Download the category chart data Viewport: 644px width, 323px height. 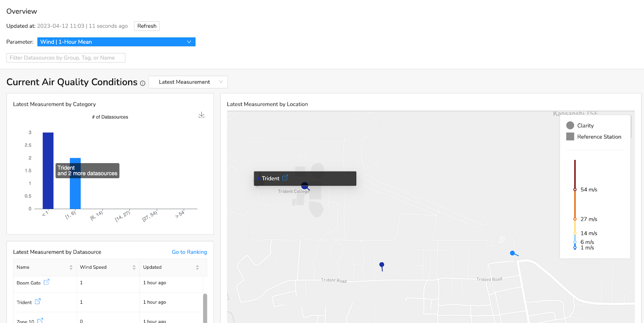202,115
